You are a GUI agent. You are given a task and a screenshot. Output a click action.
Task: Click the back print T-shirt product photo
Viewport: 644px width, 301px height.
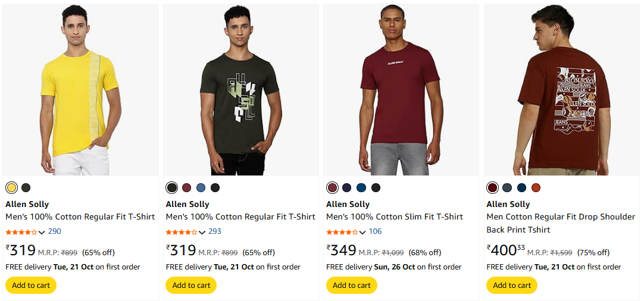pos(562,90)
